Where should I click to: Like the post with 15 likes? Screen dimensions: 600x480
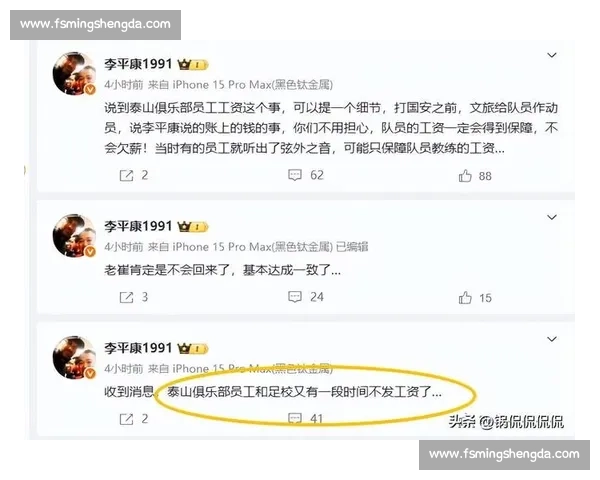coord(465,298)
